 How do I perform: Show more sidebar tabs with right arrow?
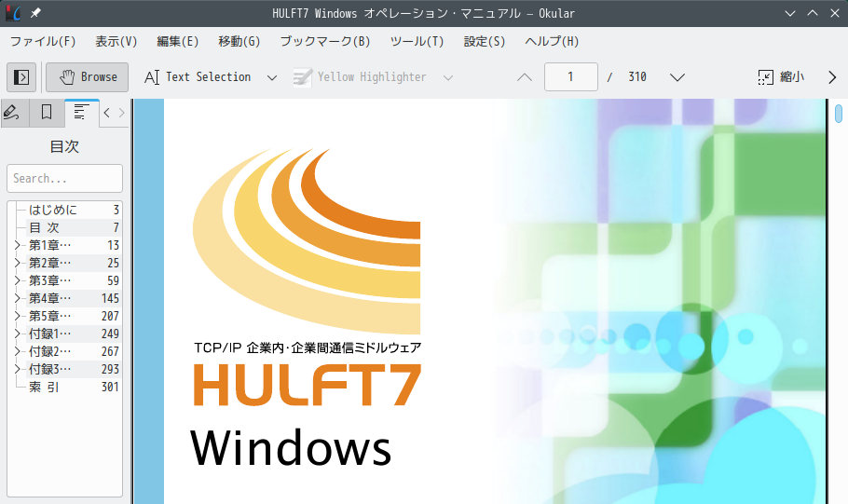click(x=122, y=113)
